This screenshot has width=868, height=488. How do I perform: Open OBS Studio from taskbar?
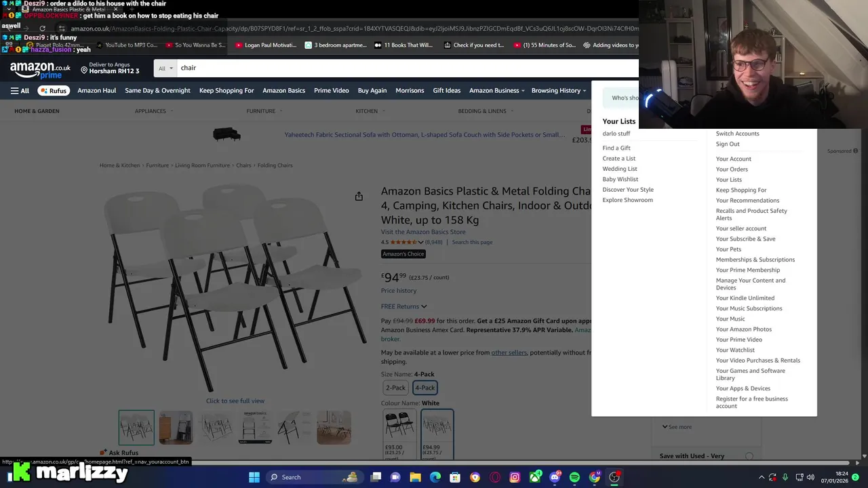click(614, 477)
